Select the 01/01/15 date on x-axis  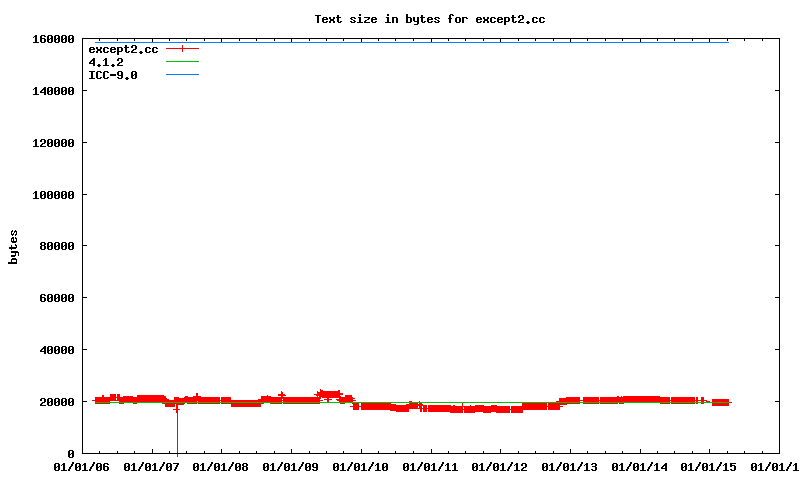(709, 467)
